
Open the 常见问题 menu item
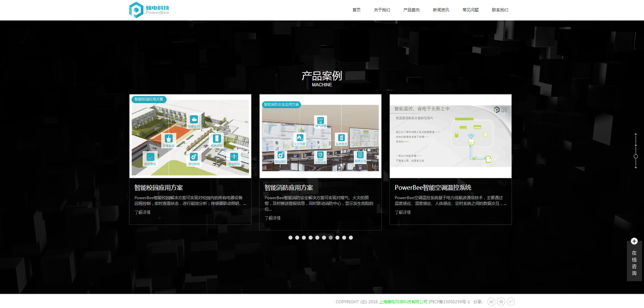click(x=471, y=10)
